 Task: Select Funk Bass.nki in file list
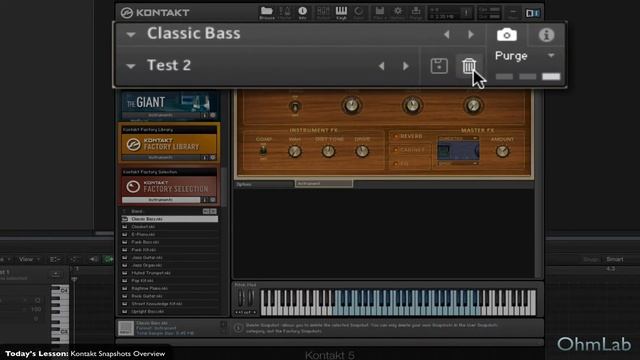[x=169, y=242]
